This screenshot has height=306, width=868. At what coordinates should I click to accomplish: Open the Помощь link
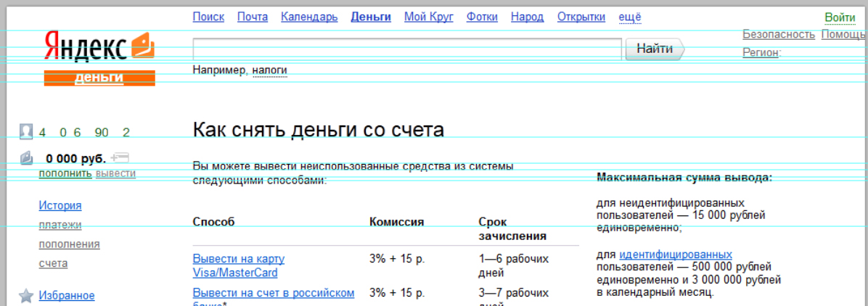[845, 34]
